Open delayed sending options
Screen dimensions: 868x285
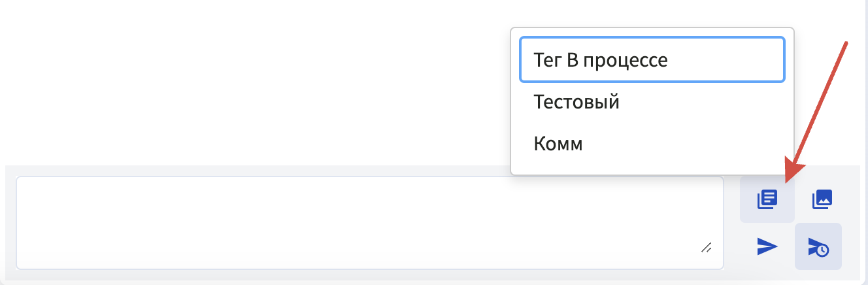point(818,246)
